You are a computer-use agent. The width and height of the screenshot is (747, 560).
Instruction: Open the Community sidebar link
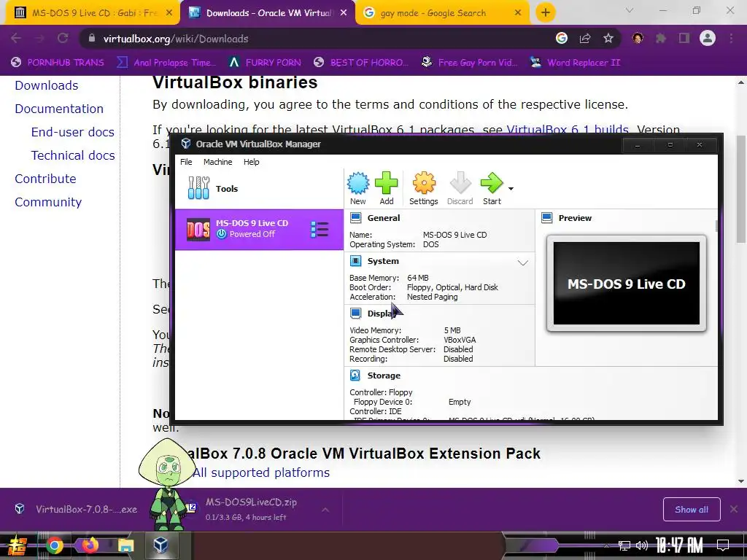[48, 202]
